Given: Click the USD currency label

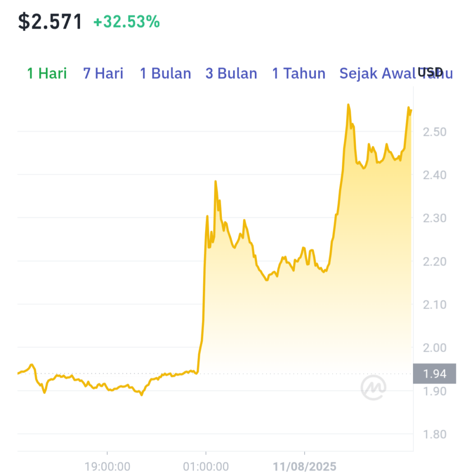Looking at the screenshot, I should click(430, 72).
